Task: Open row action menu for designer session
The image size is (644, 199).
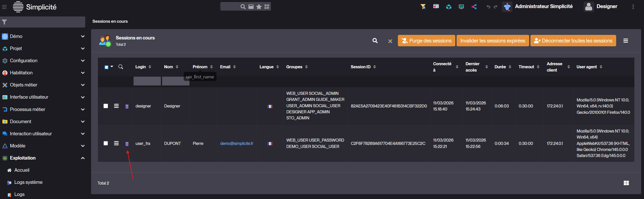Action: 116,106
